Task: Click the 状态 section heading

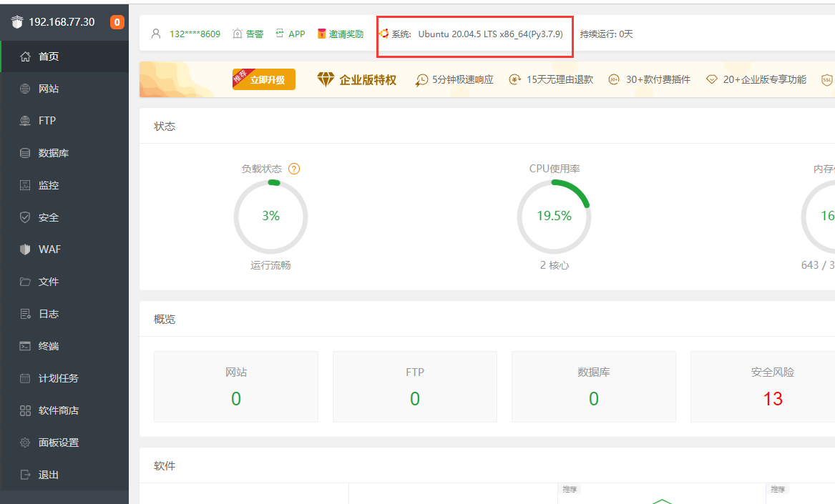Action: [x=165, y=126]
